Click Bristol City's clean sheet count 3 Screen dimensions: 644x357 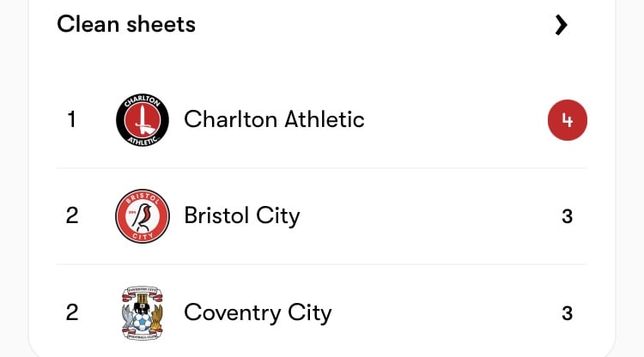click(x=568, y=216)
